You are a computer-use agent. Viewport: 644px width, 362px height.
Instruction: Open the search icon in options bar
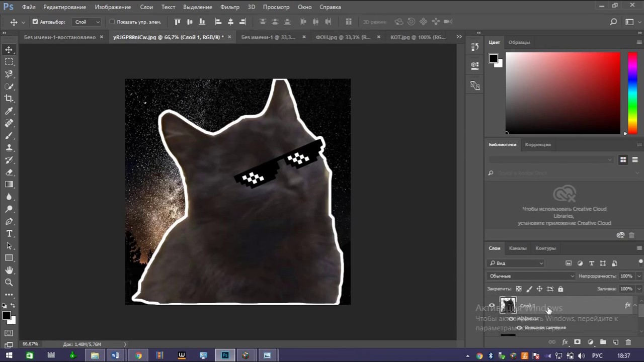[x=613, y=22]
